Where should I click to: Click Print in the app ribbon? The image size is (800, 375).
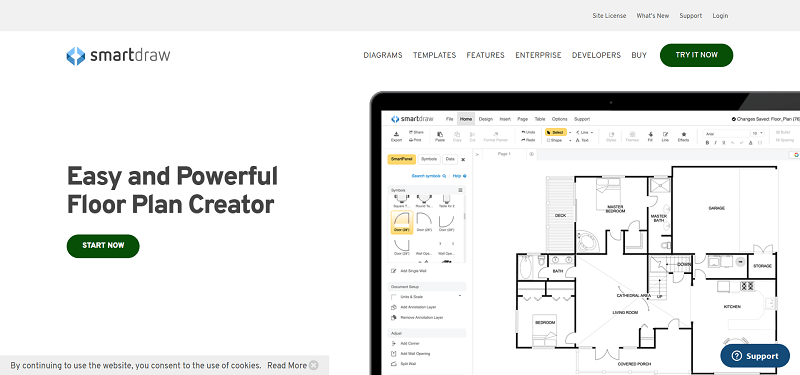[x=415, y=139]
